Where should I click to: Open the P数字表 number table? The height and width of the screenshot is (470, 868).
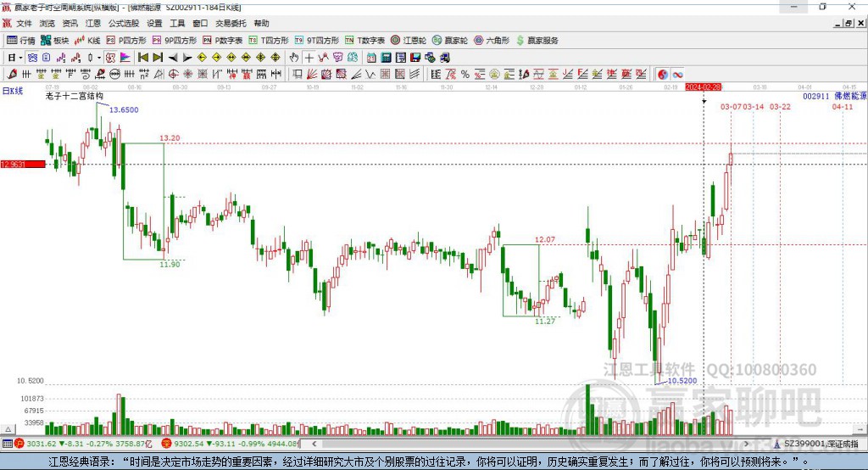[x=223, y=41]
